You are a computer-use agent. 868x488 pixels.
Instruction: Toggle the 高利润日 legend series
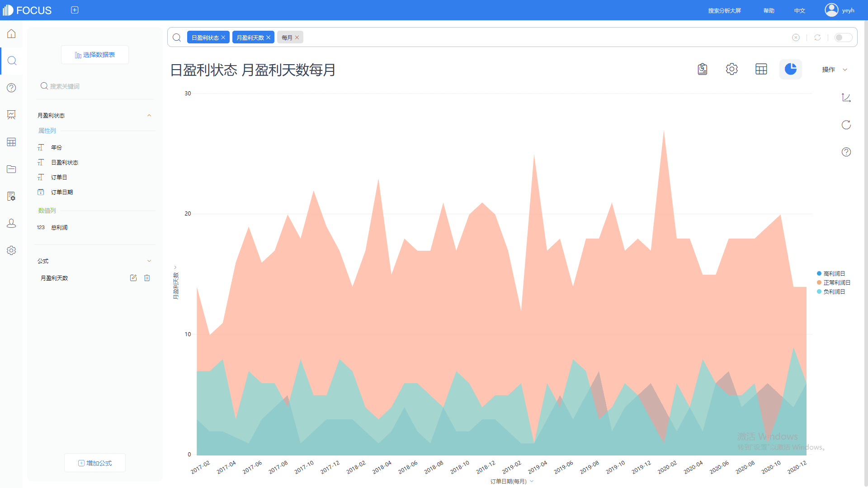click(x=831, y=274)
